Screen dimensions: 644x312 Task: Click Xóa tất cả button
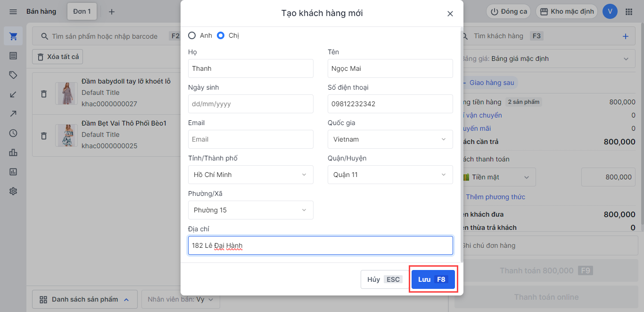click(58, 57)
